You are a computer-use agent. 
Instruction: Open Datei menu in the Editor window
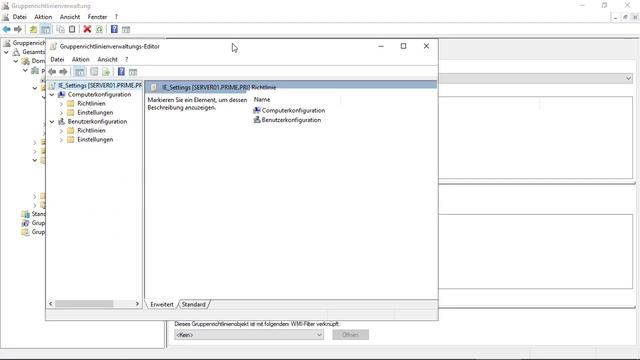pos(57,60)
